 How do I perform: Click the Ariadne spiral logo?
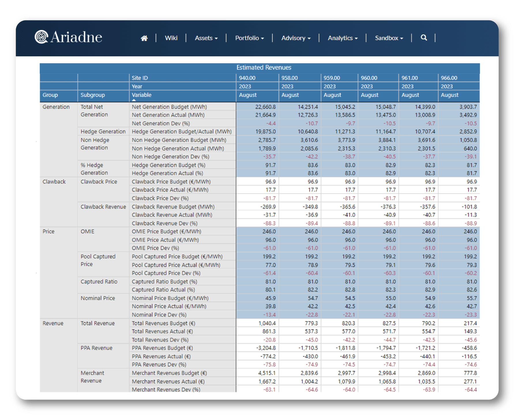point(41,37)
